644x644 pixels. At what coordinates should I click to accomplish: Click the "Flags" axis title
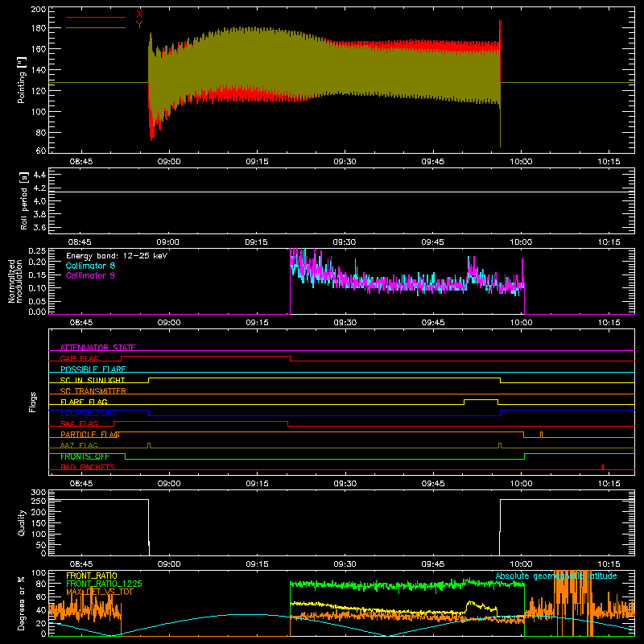32,402
